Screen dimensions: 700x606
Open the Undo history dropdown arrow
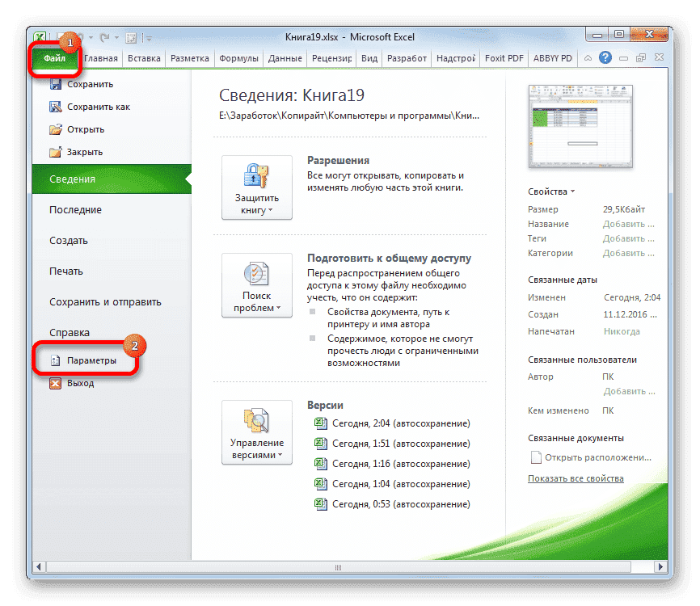(x=90, y=37)
